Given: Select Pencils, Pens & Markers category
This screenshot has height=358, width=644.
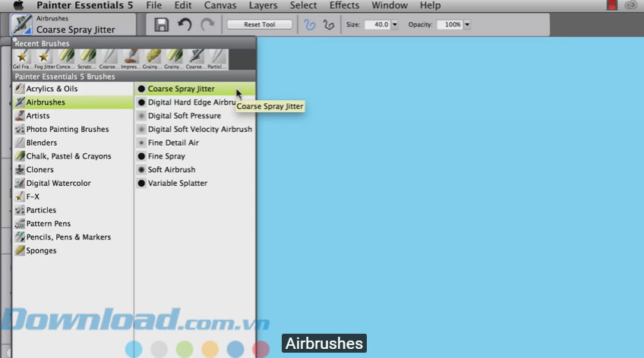Looking at the screenshot, I should pos(73,237).
